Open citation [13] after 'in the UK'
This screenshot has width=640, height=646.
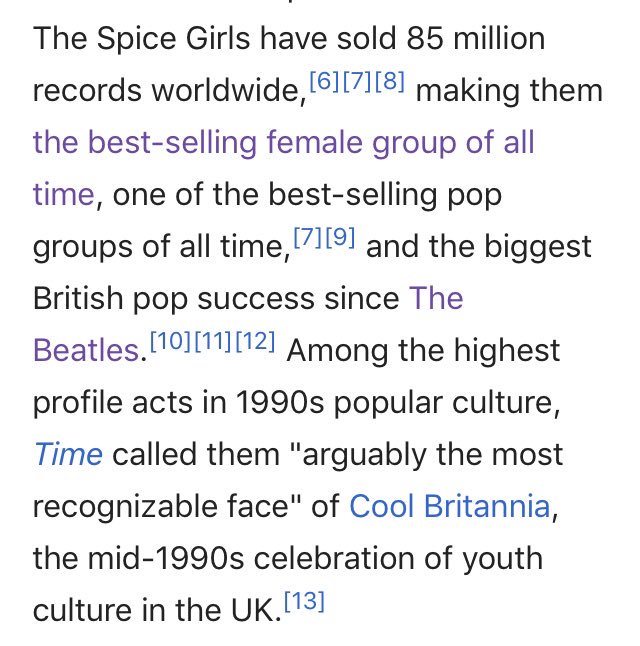pyautogui.click(x=305, y=601)
